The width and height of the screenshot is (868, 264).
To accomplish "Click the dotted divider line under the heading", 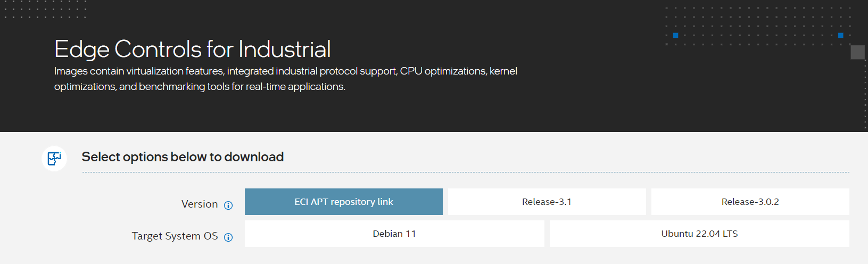I will click(x=466, y=172).
